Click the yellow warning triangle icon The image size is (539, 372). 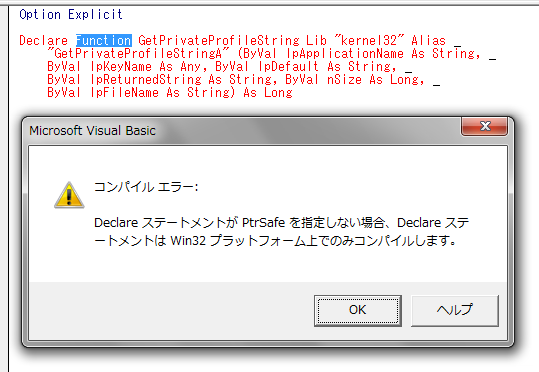69,195
